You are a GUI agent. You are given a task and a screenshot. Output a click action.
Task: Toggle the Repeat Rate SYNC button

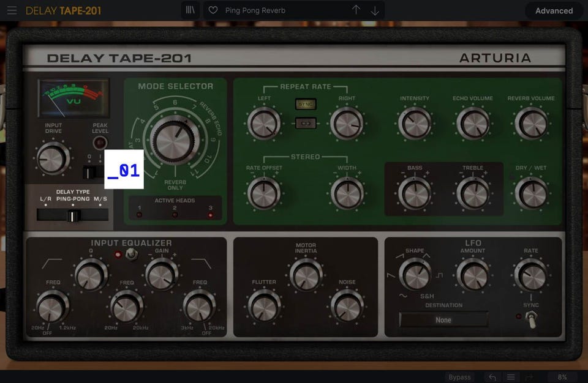pos(306,104)
